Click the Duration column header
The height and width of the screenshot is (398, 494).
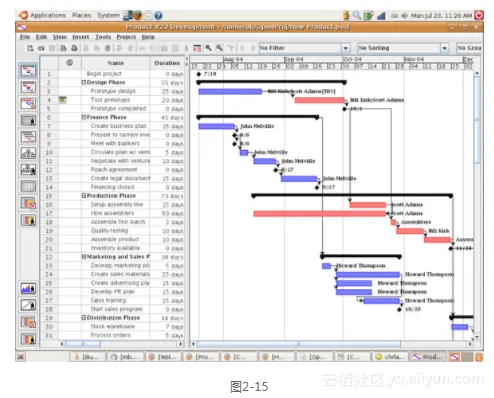[167, 63]
